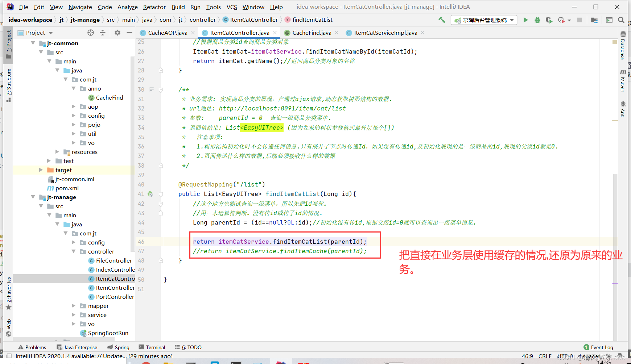Screen dimensions: 631x364
Task: Open Java Enterprise tool window
Action: point(77,347)
